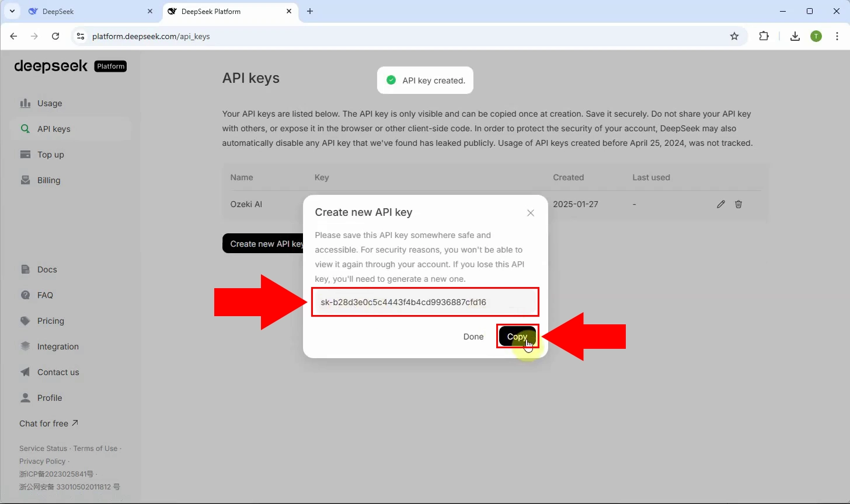Click the Profile person icon
The width and height of the screenshot is (850, 504).
pos(25,398)
